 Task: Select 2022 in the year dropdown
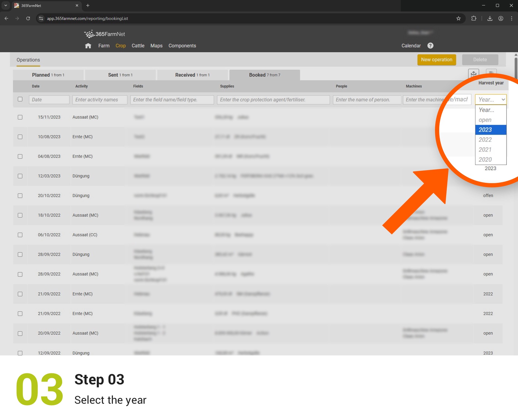(485, 140)
